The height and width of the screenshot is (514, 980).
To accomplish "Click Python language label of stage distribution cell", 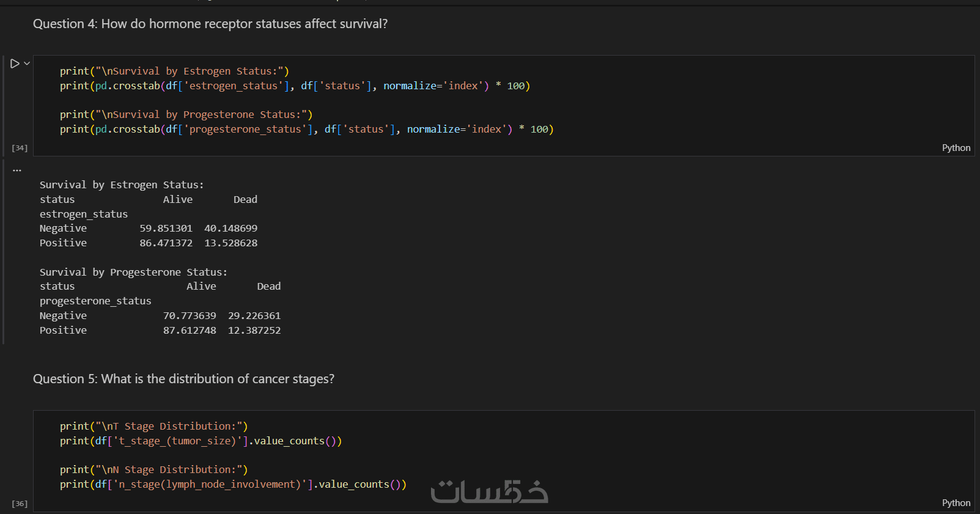I will click(956, 503).
